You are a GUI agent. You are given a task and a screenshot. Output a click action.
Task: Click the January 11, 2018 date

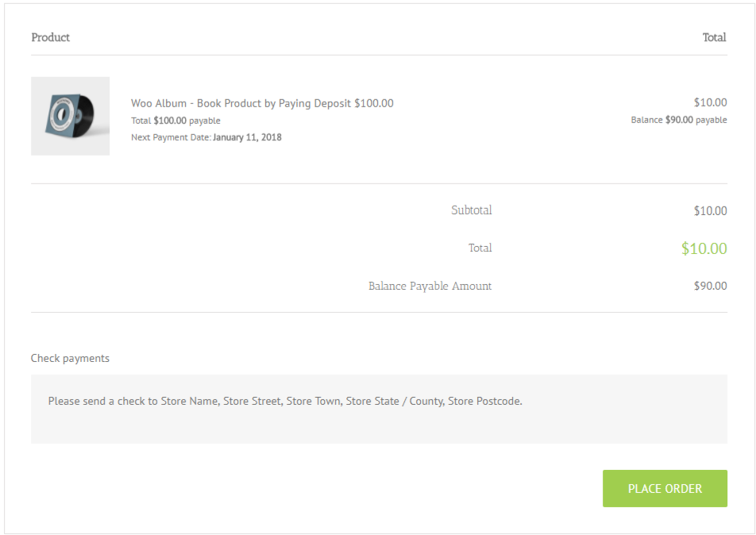pyautogui.click(x=248, y=137)
